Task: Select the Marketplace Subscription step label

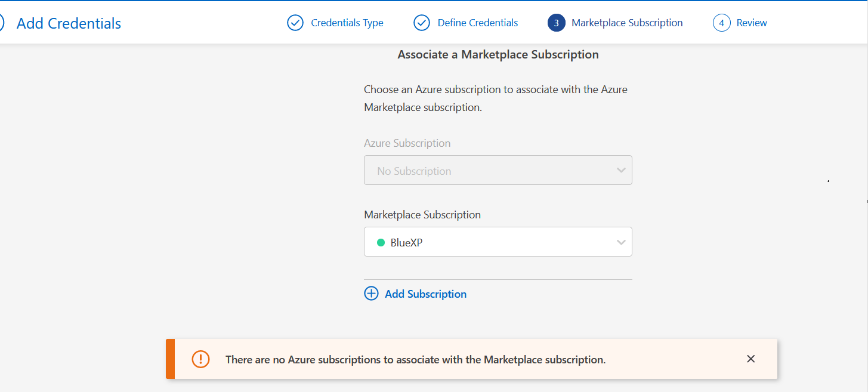Action: coord(627,23)
